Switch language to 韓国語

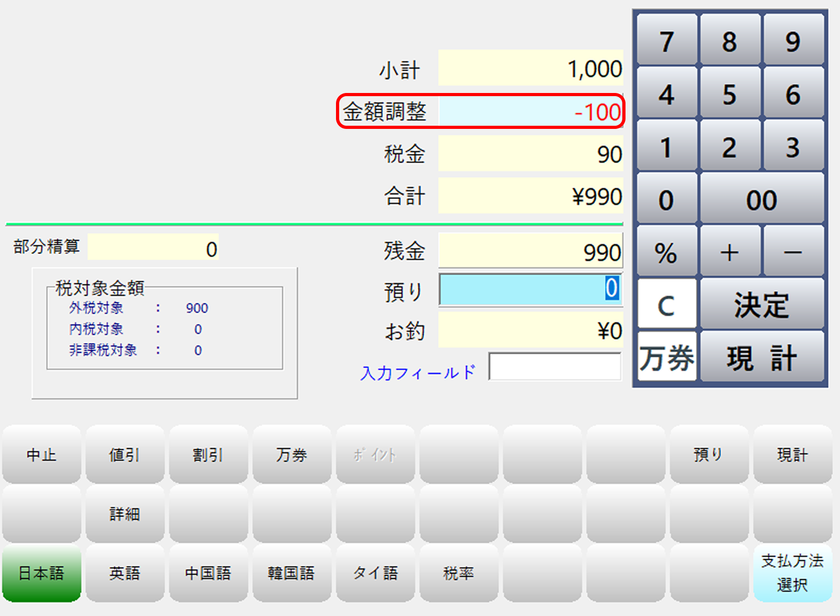291,573
